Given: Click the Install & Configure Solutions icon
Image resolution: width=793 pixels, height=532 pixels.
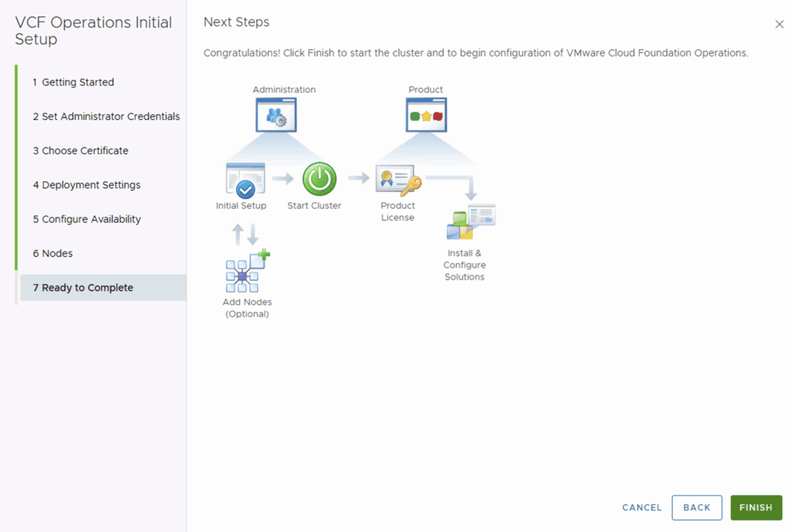Looking at the screenshot, I should pos(470,223).
